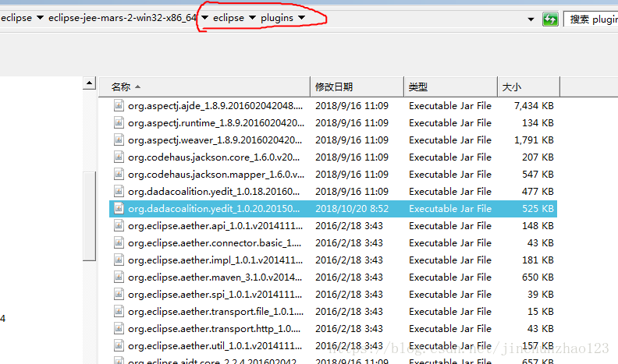Click jar icon of org.eclipse.aether.api file

pos(119,225)
